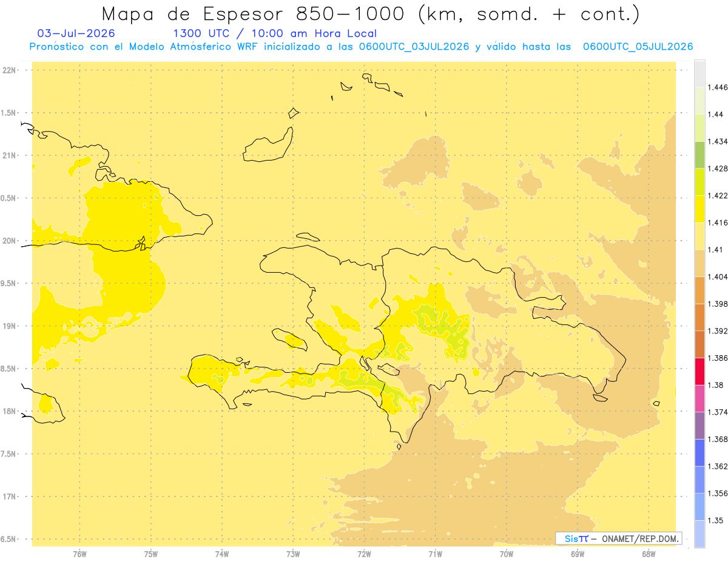Click the color bar value '1.428'
Screen dimensions: 728x562
click(717, 169)
